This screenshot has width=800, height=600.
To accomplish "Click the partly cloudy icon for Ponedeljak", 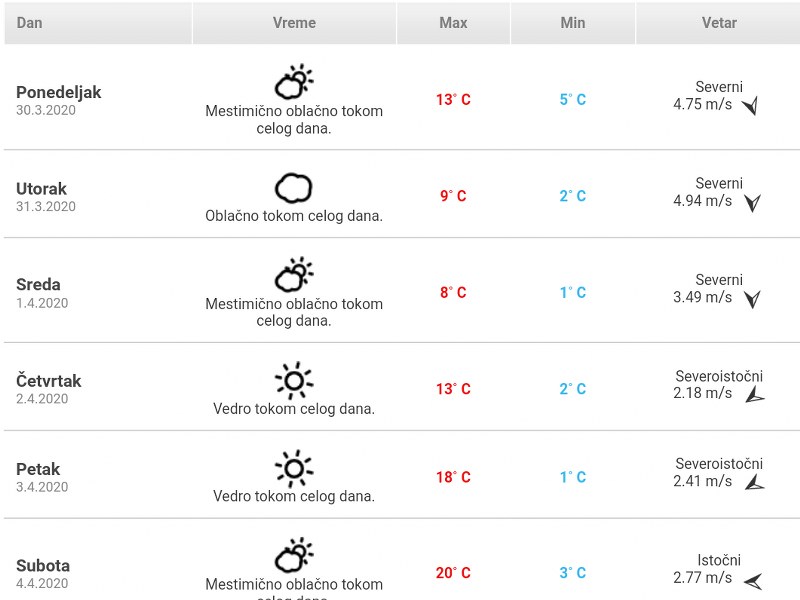I will pyautogui.click(x=294, y=82).
